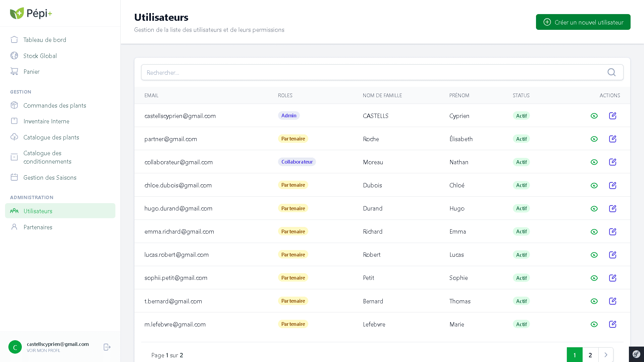Open the Panier cart icon
The image size is (644, 362).
pyautogui.click(x=14, y=71)
